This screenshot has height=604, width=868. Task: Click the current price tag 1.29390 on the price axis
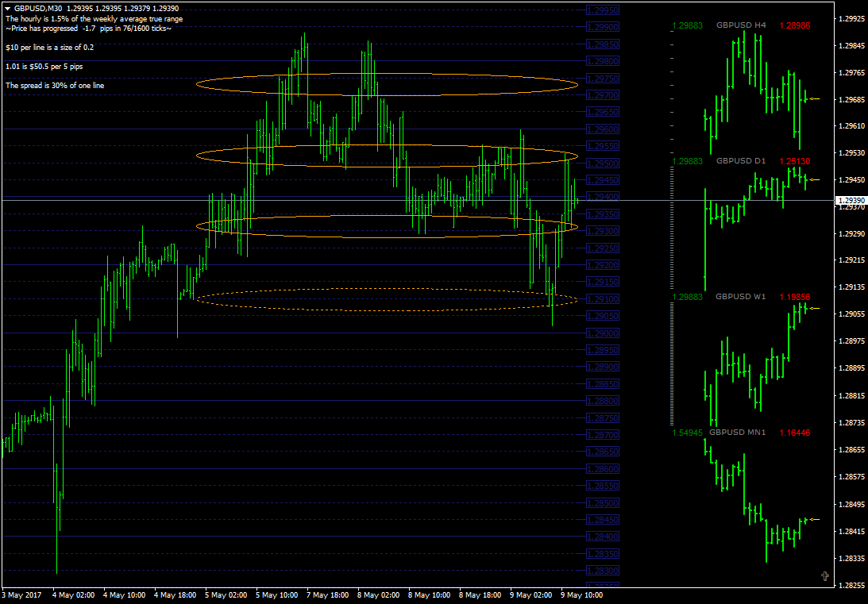pos(851,200)
